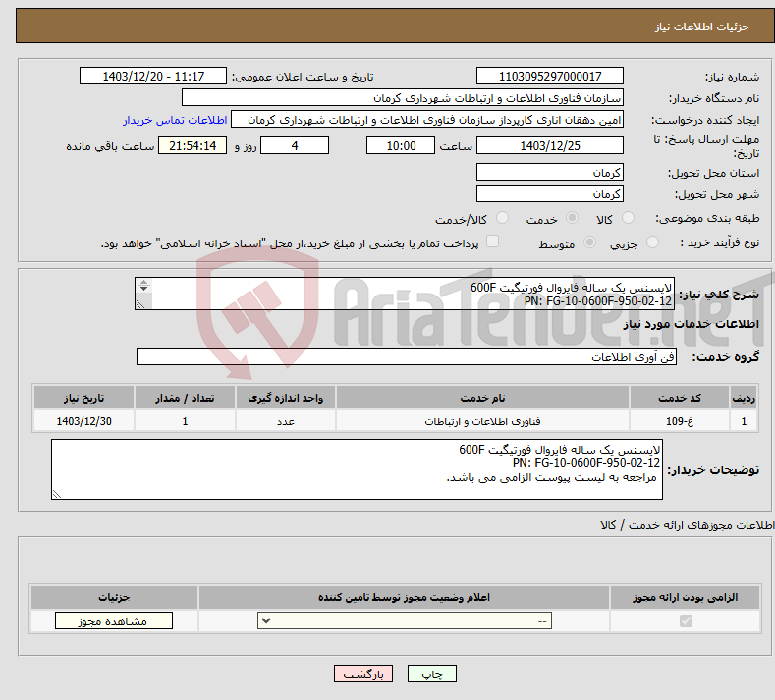Click the remaining time field 21:54:14
Image resolution: width=775 pixels, height=700 pixels.
tap(193, 145)
